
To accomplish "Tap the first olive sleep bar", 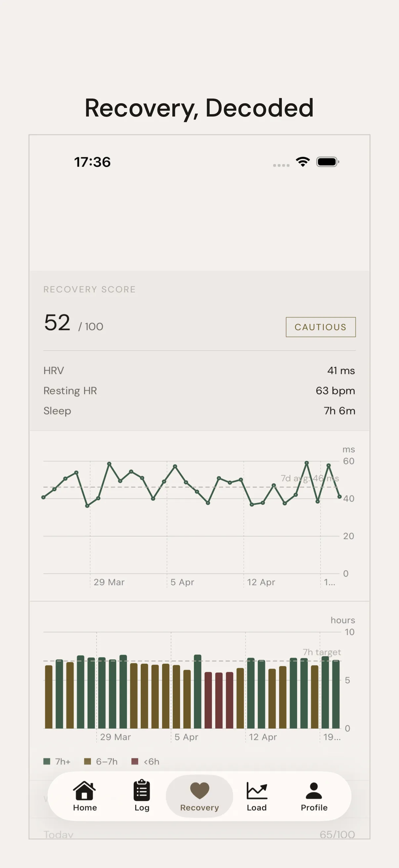I will click(49, 697).
